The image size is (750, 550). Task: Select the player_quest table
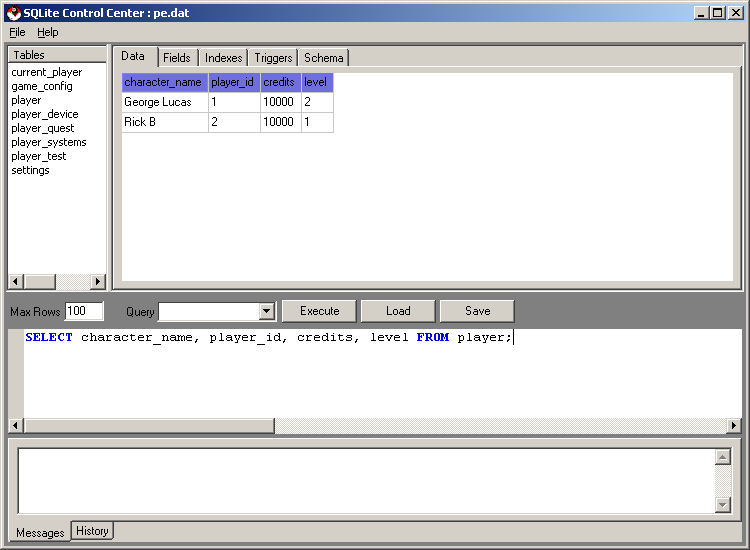click(42, 128)
